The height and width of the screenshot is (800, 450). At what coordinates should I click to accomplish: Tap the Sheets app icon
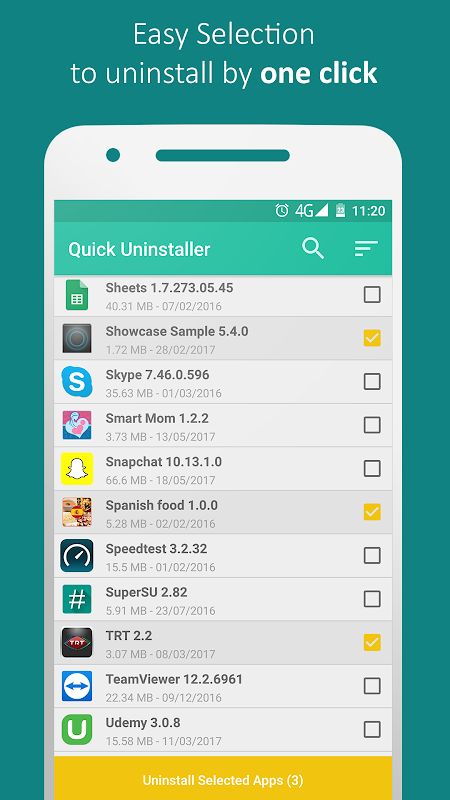tap(77, 295)
